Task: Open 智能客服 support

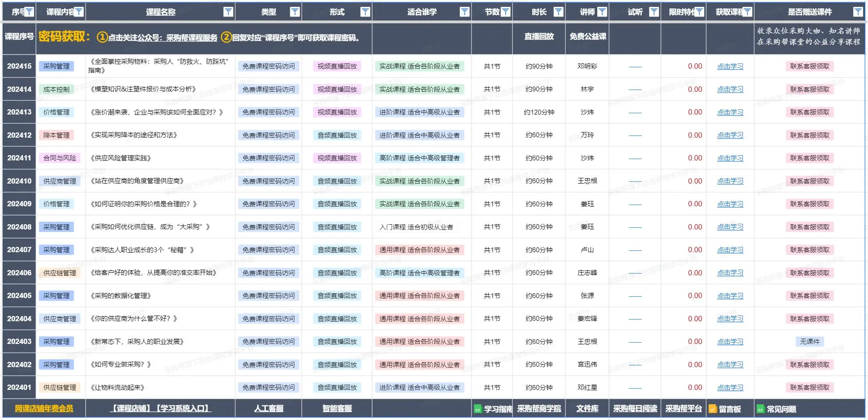Action: click(x=337, y=409)
